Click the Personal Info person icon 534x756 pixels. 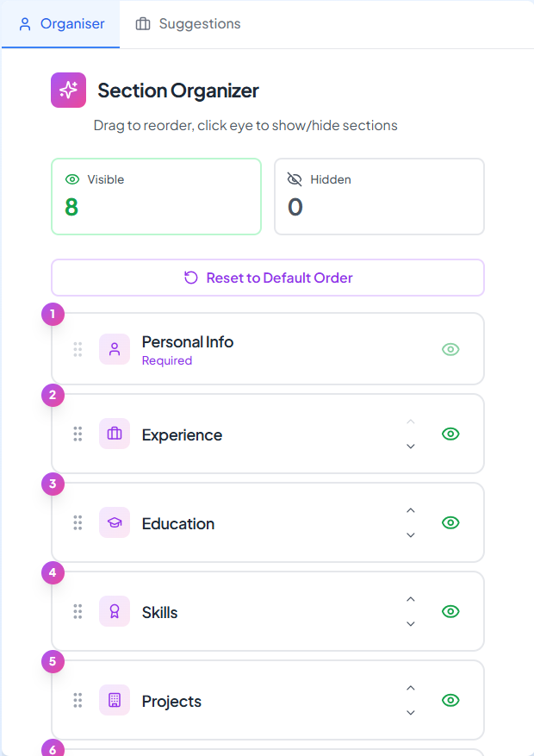pyautogui.click(x=114, y=349)
